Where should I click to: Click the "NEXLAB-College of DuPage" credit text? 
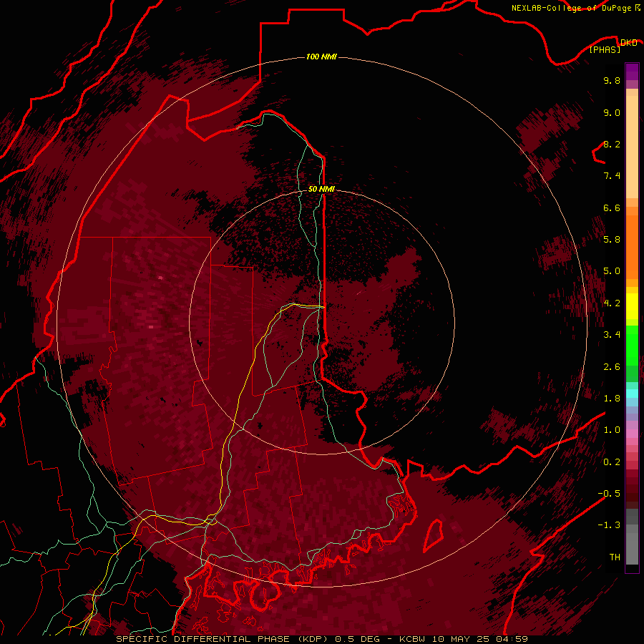tap(571, 8)
